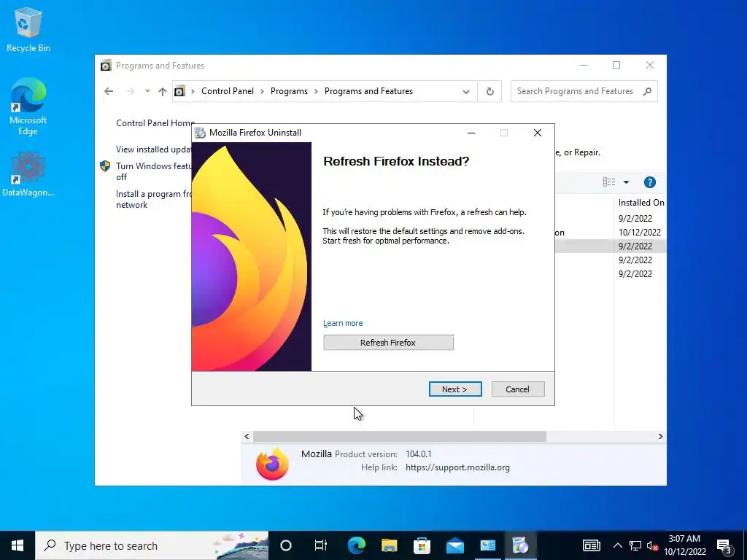Click the right arrow of the horizontal scrollbar

[x=660, y=436]
